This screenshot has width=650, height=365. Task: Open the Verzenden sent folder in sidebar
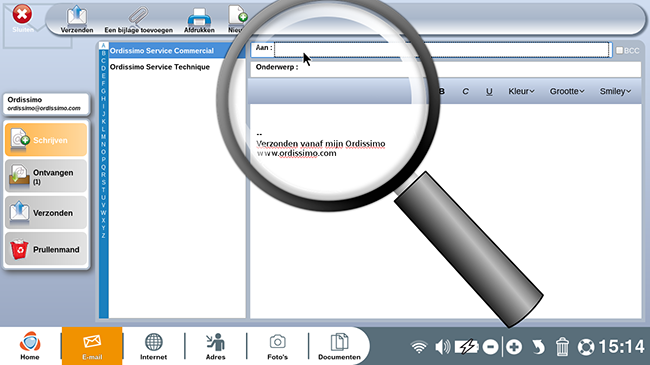click(46, 213)
